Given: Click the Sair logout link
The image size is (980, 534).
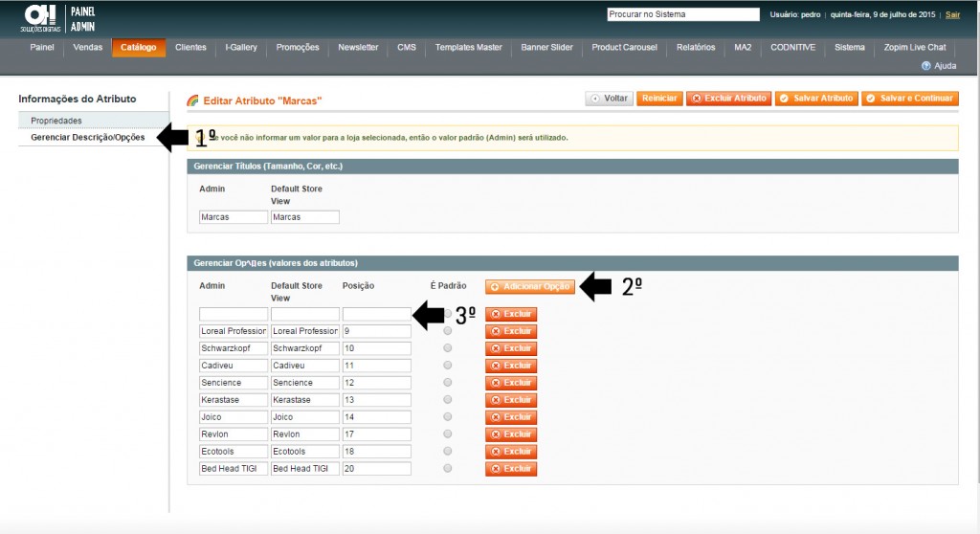Looking at the screenshot, I should tap(952, 14).
